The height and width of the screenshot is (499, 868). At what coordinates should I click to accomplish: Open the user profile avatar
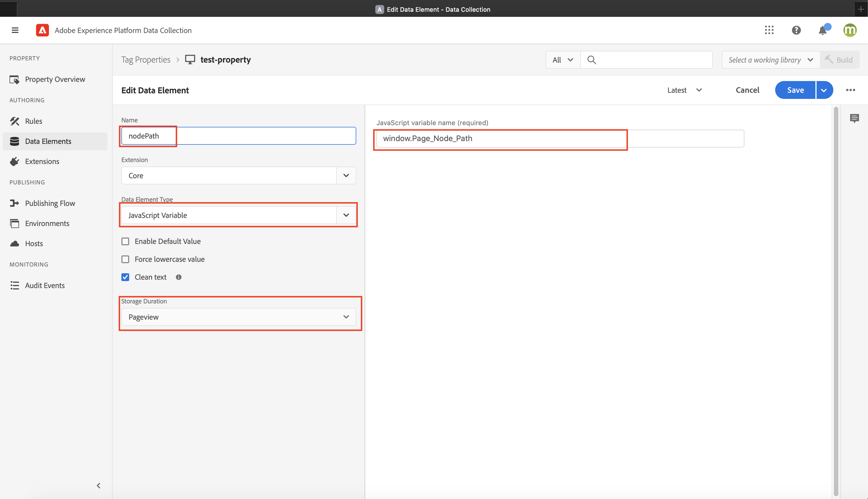(x=850, y=30)
